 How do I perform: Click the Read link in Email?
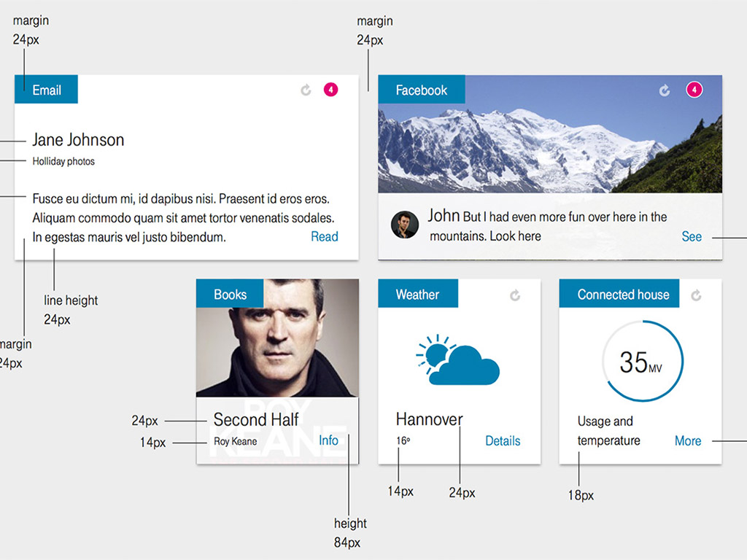325,236
